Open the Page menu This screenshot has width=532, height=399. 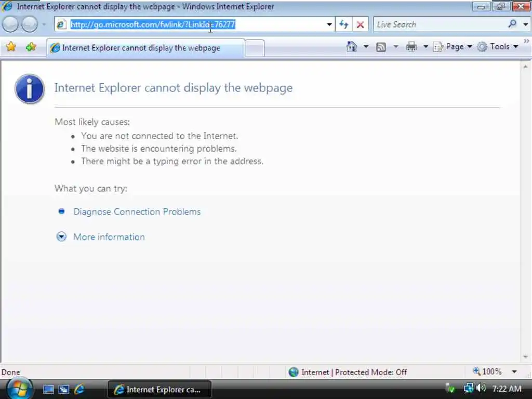pyautogui.click(x=453, y=46)
